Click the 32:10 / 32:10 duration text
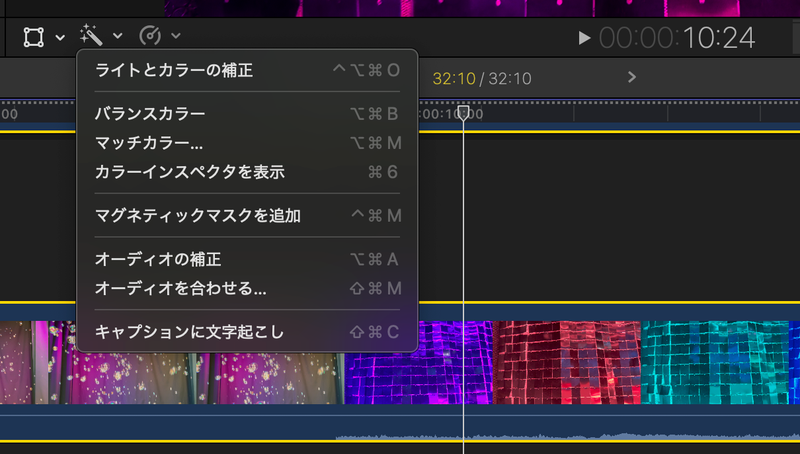 (482, 79)
